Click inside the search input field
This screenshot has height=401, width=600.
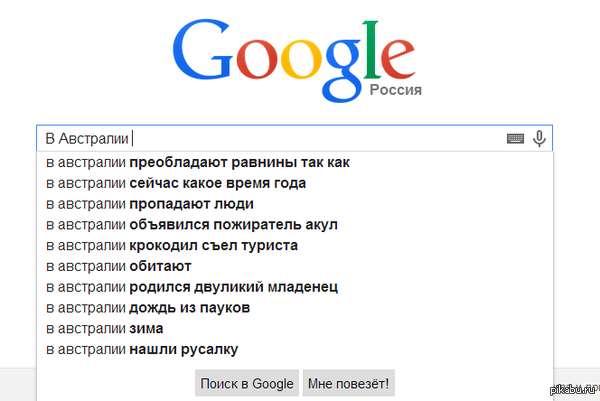(320, 139)
